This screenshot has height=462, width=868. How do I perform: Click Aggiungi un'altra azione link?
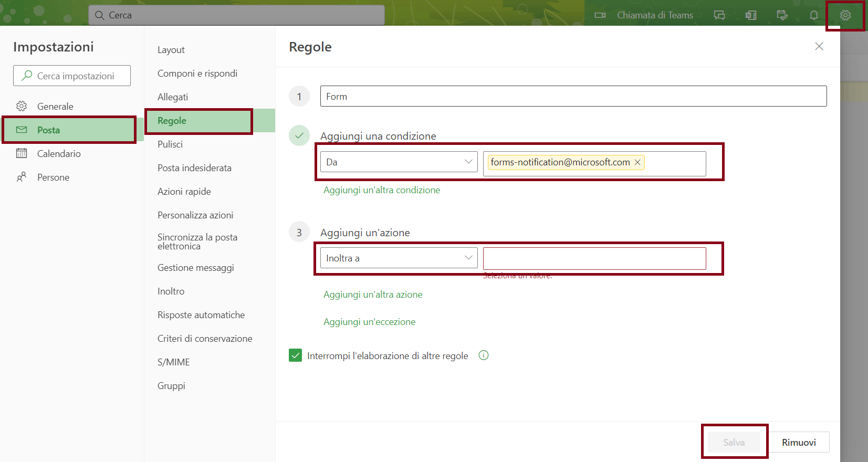coord(373,295)
